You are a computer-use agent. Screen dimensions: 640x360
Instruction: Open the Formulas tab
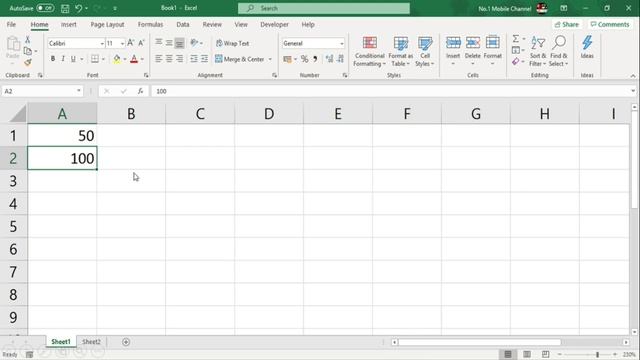click(150, 24)
